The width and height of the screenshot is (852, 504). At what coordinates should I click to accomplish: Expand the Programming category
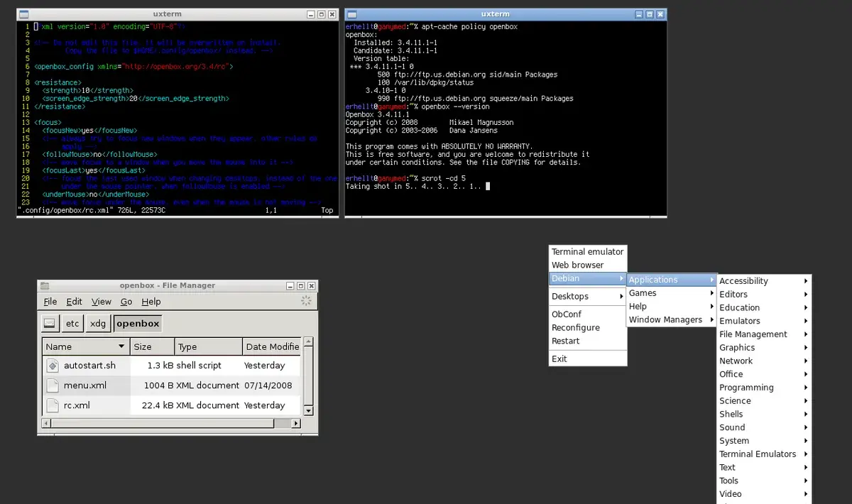tap(764, 388)
